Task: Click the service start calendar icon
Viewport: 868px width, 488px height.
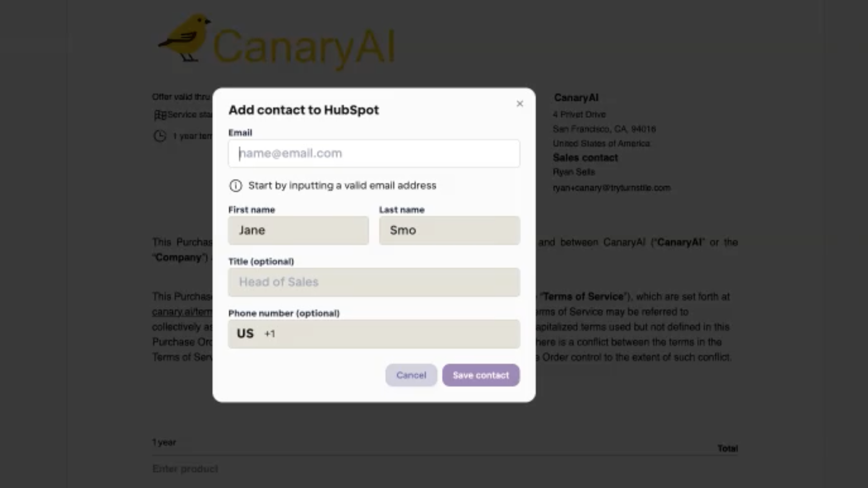Action: click(x=160, y=115)
